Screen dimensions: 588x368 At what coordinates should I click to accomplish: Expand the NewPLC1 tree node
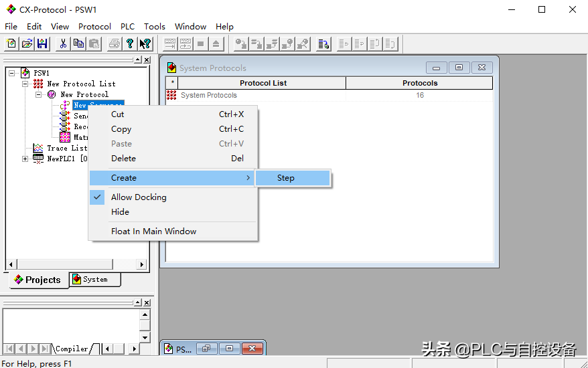25,159
